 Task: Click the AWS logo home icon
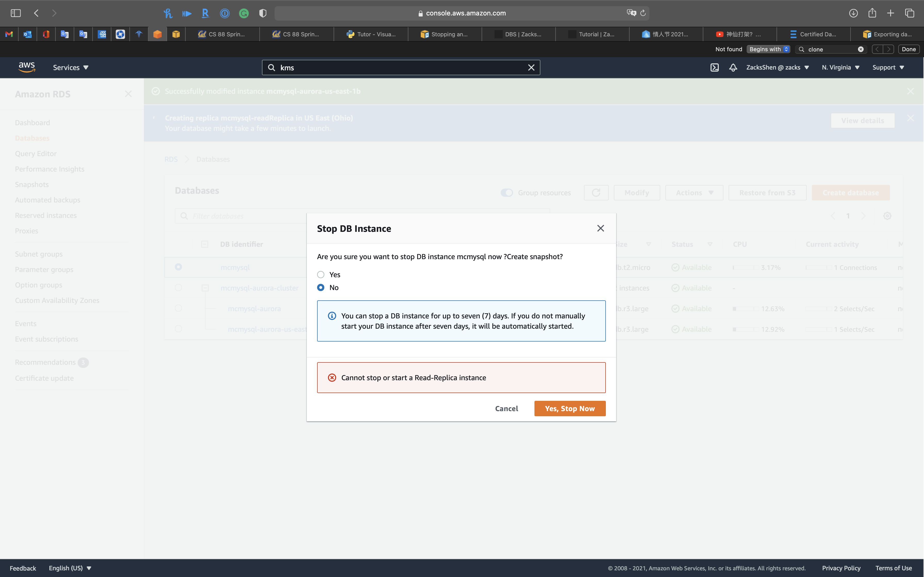pyautogui.click(x=27, y=67)
